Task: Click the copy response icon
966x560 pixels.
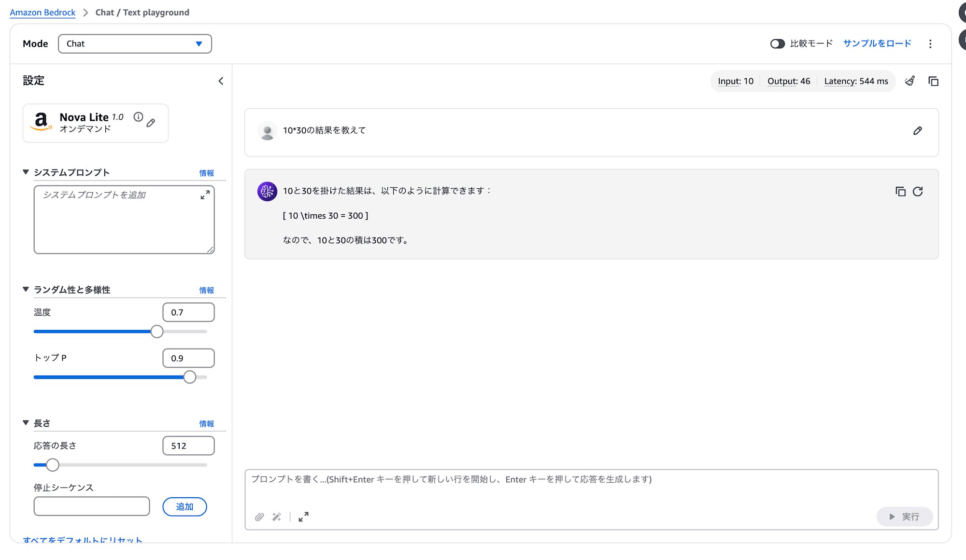Action: click(x=901, y=191)
